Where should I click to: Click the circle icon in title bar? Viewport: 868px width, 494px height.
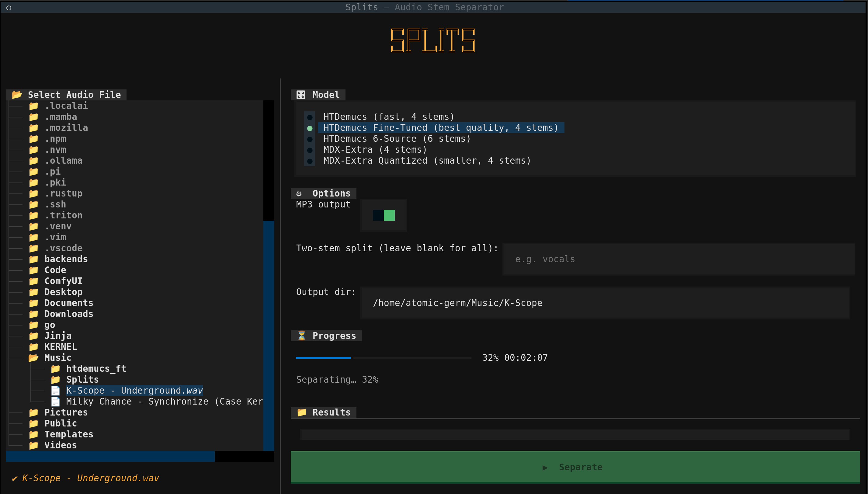tap(9, 8)
